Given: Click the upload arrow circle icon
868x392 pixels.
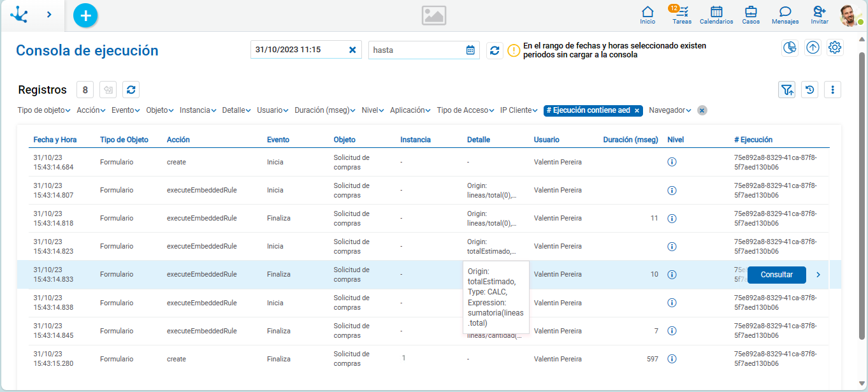Looking at the screenshot, I should click(x=813, y=48).
